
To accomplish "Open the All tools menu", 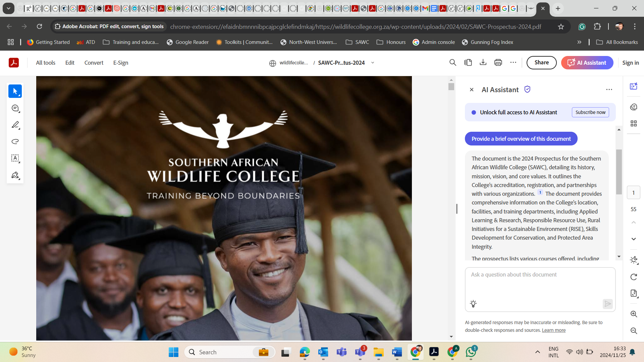I will point(46,63).
